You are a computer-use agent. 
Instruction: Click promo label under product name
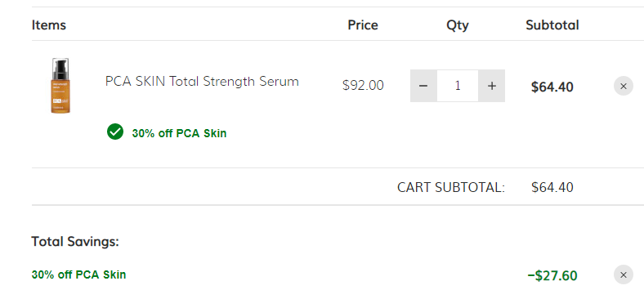pyautogui.click(x=179, y=133)
